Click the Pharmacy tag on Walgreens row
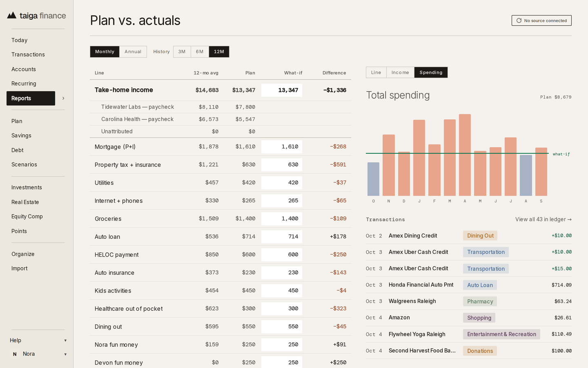Screen dimensions: 588x368 pos(480,301)
